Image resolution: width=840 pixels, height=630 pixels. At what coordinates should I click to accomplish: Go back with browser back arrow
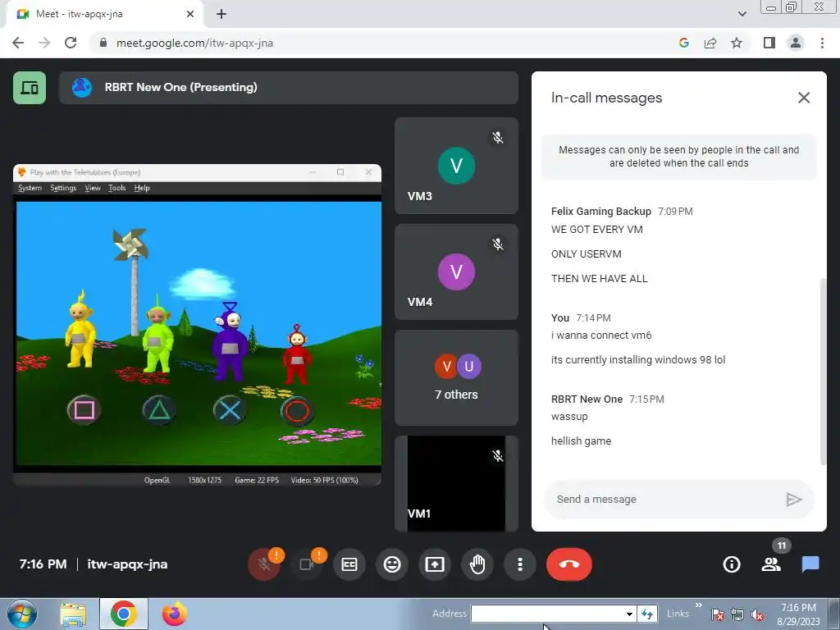18,43
